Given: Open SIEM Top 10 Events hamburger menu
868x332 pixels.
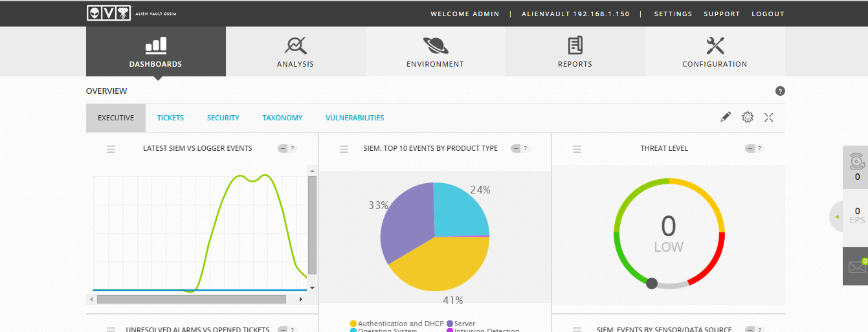Looking at the screenshot, I should 344,149.
